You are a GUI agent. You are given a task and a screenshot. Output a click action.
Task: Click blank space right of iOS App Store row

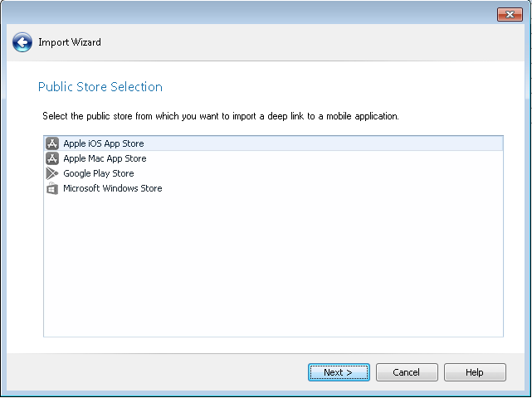(332, 143)
